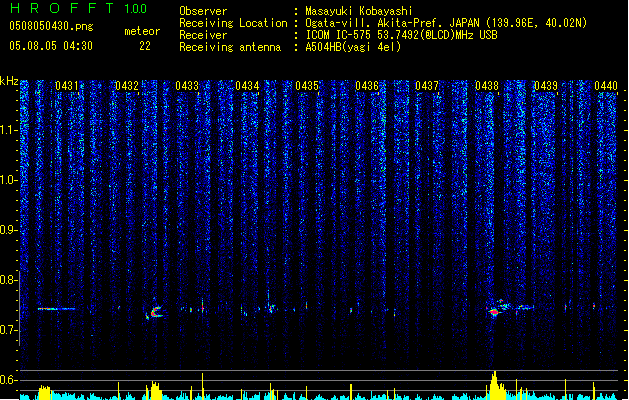The width and height of the screenshot is (629, 400).
Task: Click the 0437 time marker
Action: point(427,86)
